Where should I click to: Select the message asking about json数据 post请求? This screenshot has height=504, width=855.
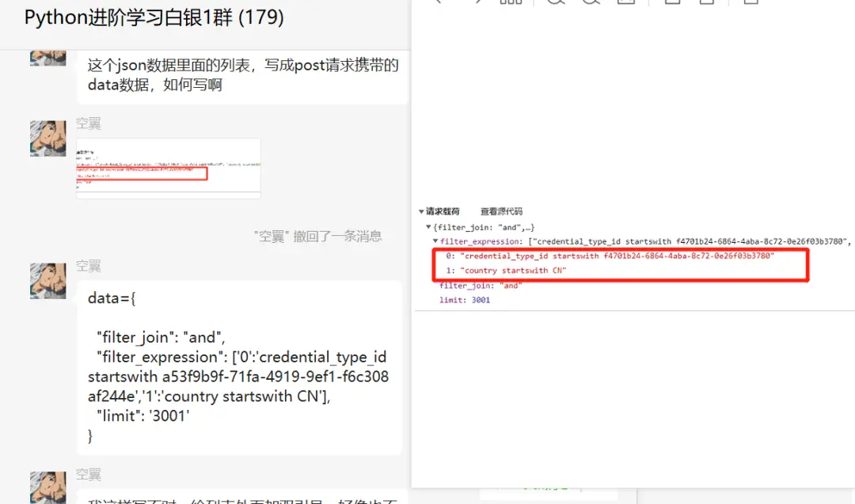(243, 75)
